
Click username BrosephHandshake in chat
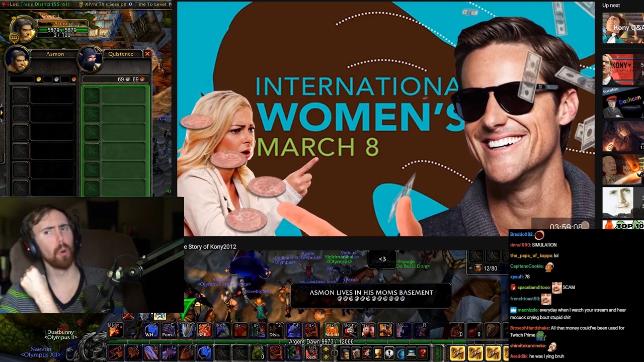click(530, 328)
